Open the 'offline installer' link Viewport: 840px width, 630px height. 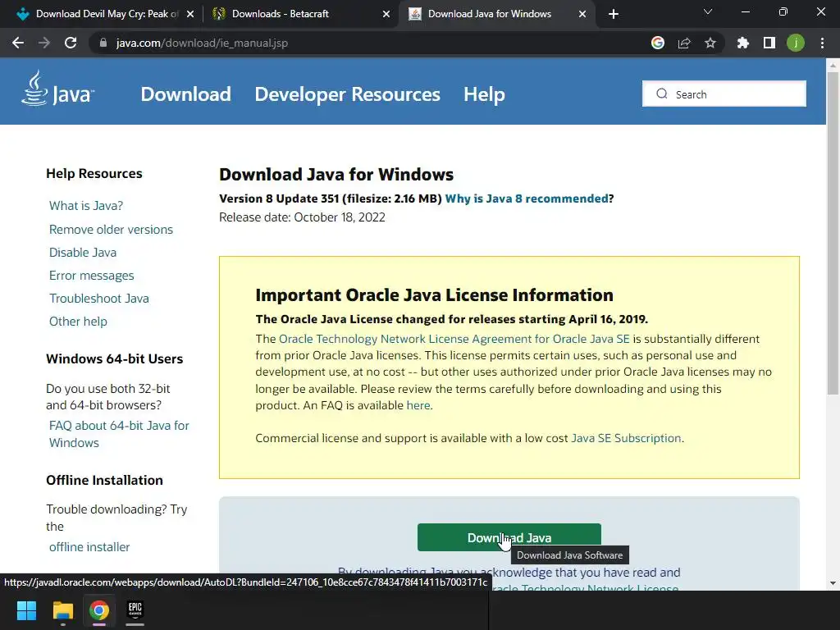89,547
